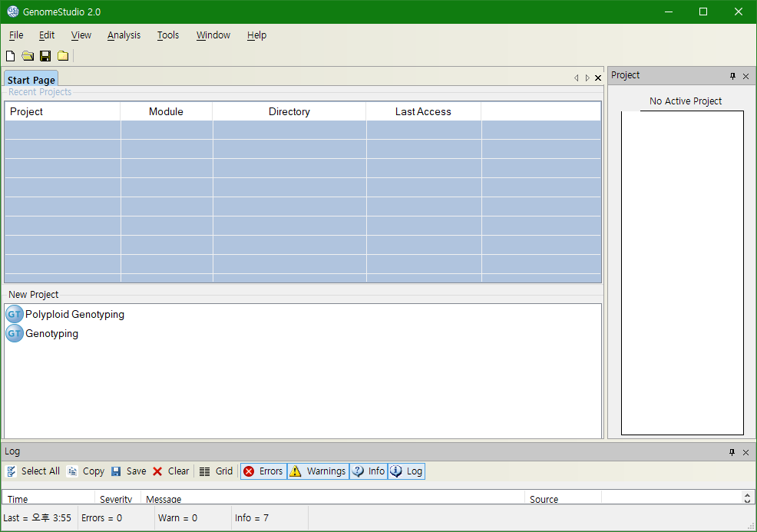
Task: Click the Last time status bar entry
Action: [37, 518]
